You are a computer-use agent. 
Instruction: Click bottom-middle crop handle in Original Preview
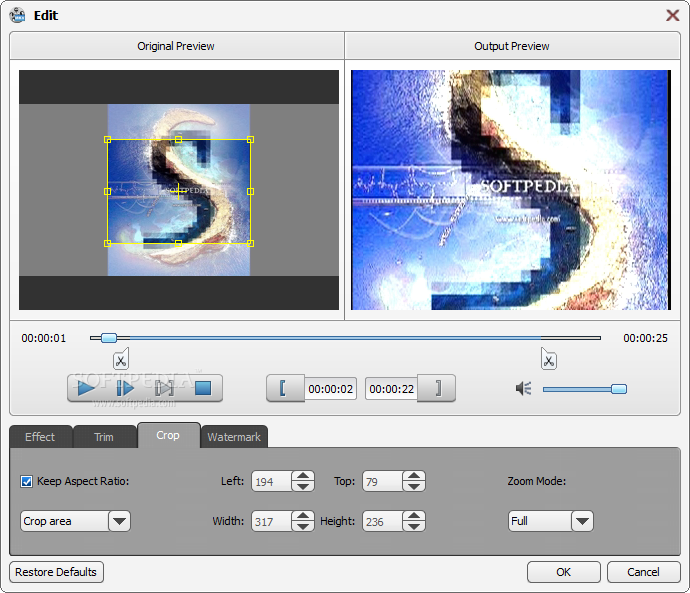[178, 243]
